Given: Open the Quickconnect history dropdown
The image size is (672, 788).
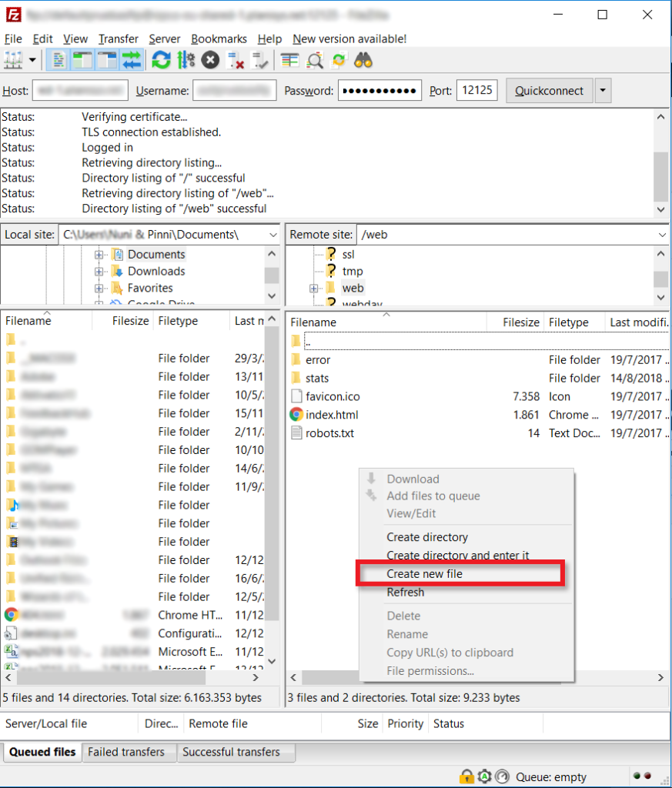Looking at the screenshot, I should click(x=603, y=90).
